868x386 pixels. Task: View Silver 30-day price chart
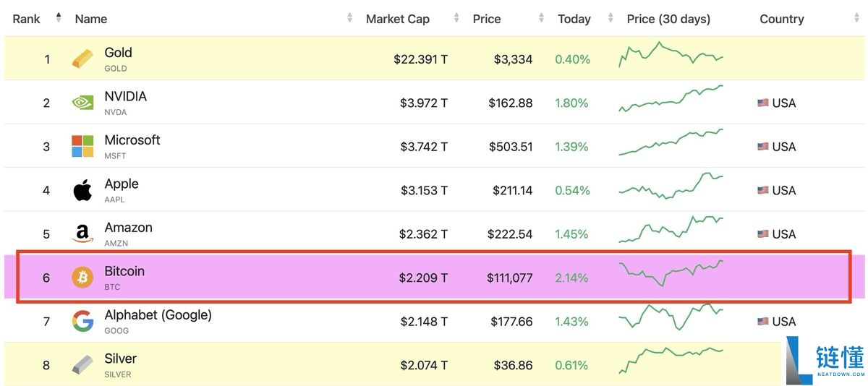[x=671, y=360]
